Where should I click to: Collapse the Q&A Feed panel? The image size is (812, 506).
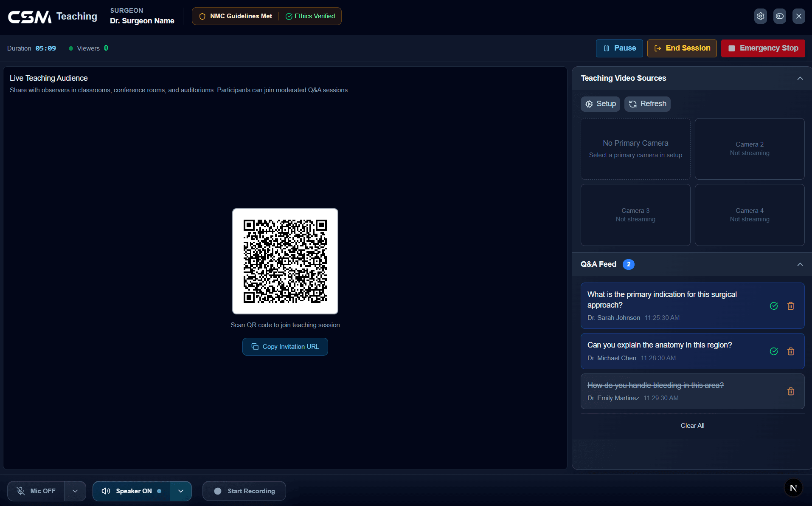point(800,264)
